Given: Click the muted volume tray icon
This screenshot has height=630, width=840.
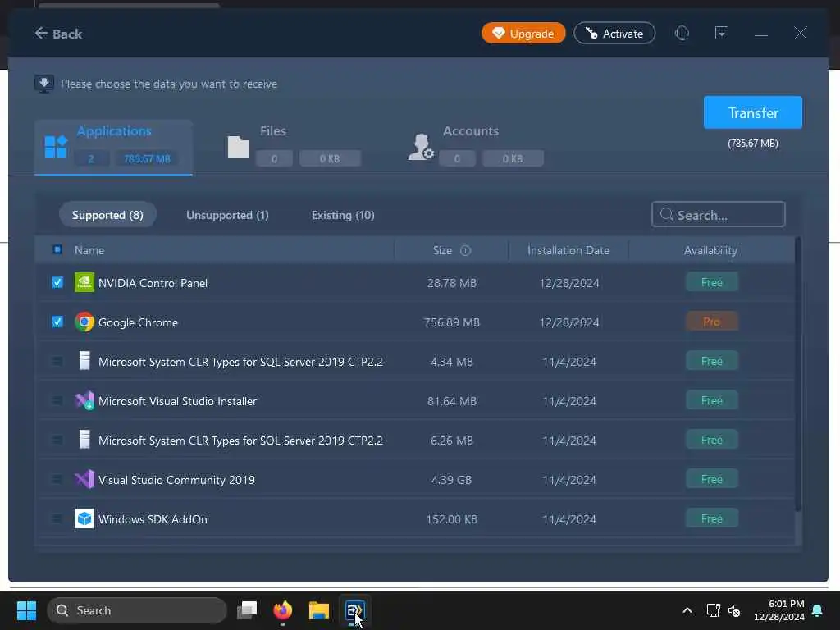Looking at the screenshot, I should click(x=734, y=610).
